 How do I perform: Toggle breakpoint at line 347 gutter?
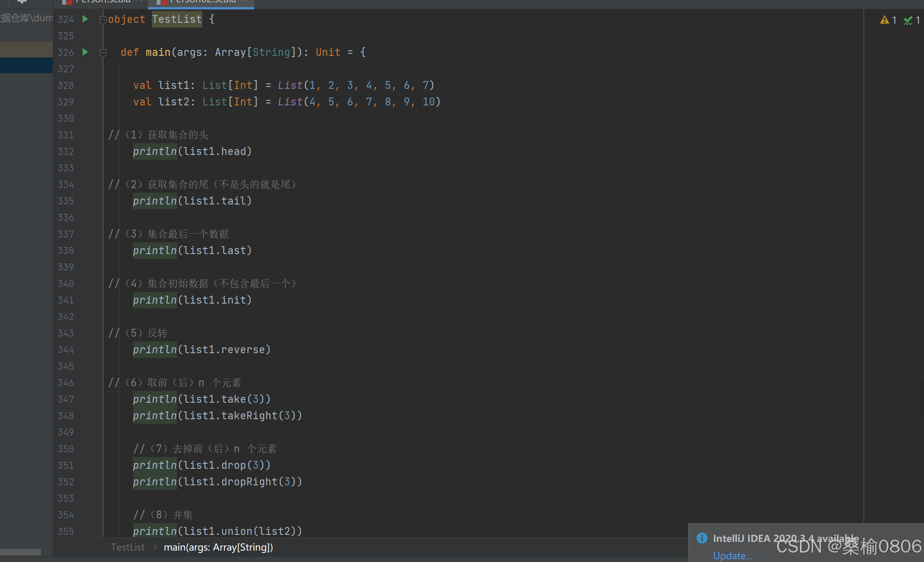pyautogui.click(x=85, y=399)
